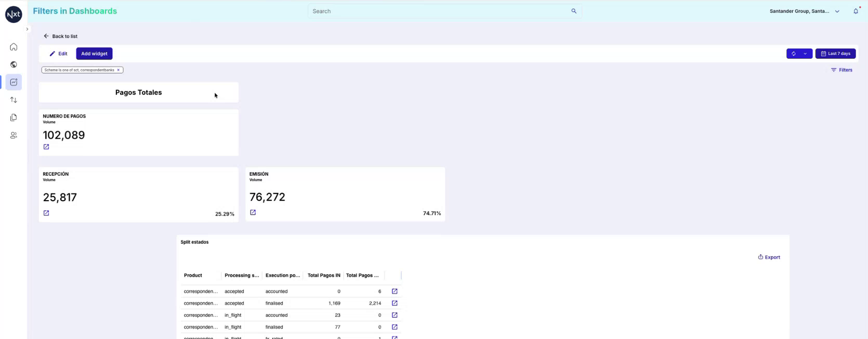Click the 76,272 value
868x339 pixels.
click(x=267, y=197)
